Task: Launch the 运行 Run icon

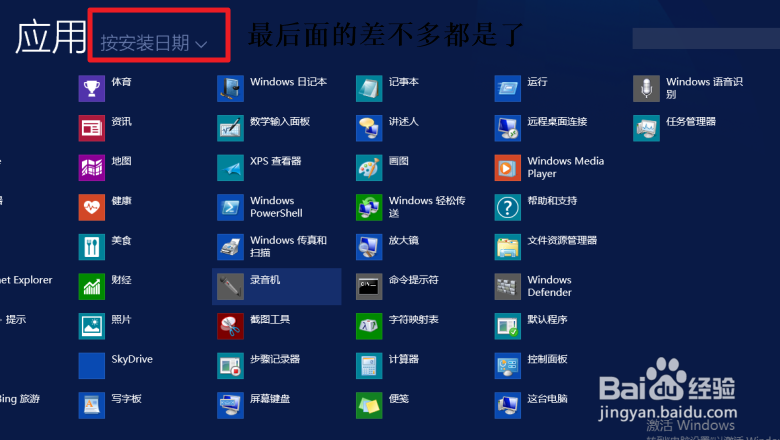Action: pos(507,88)
